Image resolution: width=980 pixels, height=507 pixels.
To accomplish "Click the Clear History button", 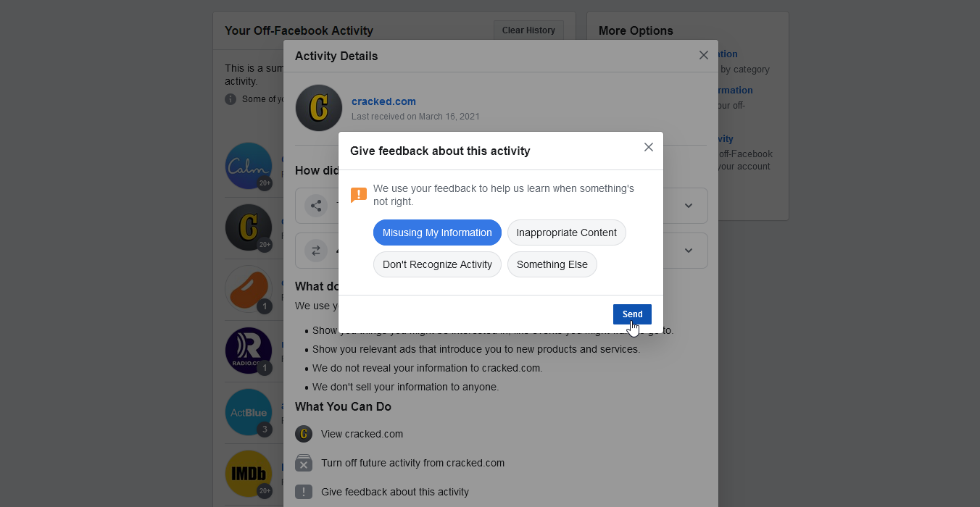I will pos(528,30).
